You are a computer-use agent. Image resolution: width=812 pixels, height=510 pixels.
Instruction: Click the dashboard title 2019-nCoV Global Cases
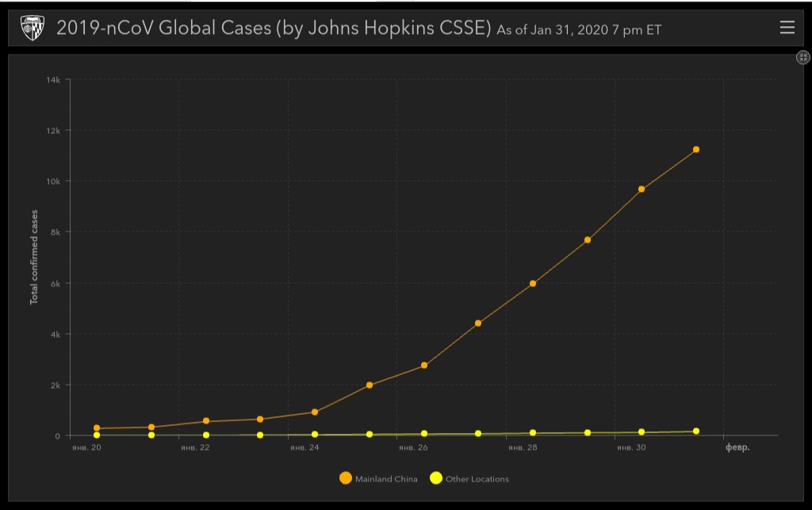(x=274, y=28)
